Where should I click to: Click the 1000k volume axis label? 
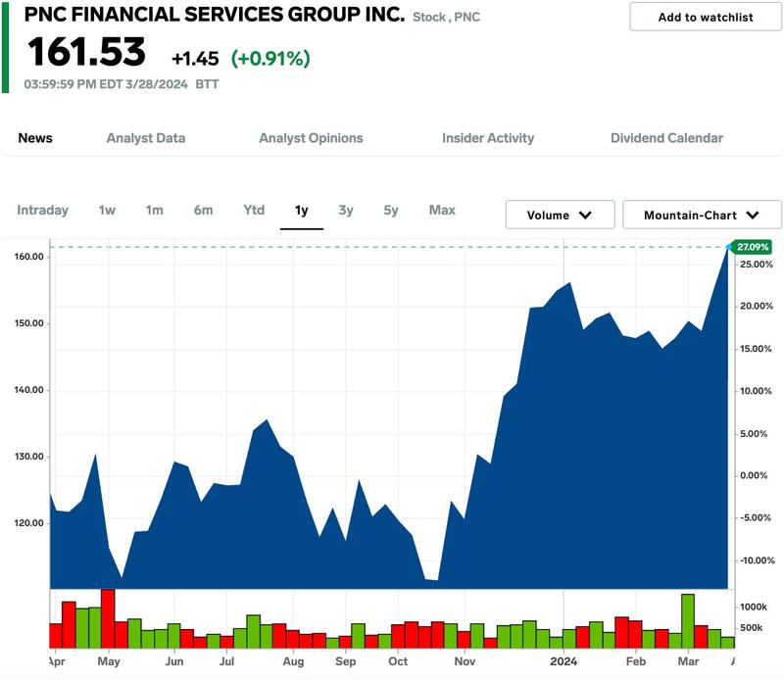tap(754, 607)
